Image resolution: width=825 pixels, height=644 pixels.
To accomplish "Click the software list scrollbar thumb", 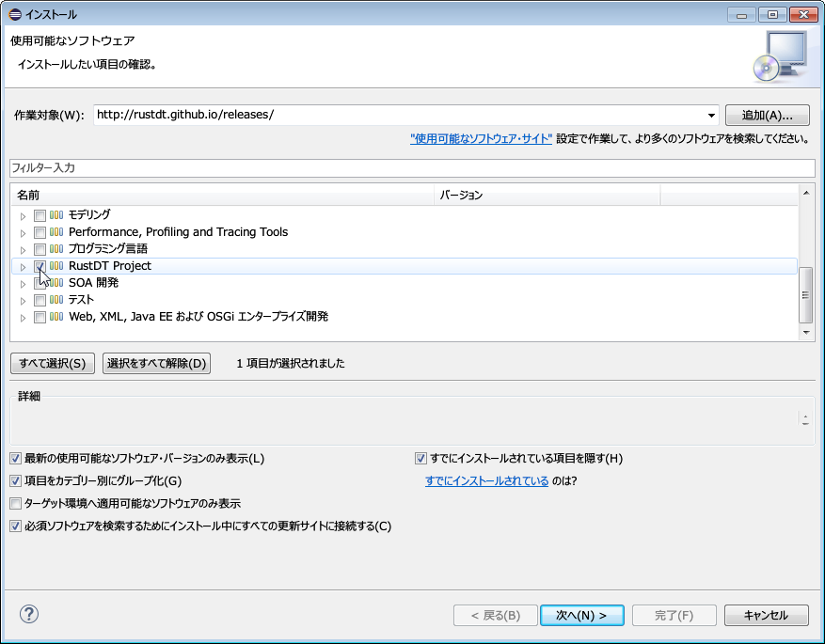I will 805,295.
